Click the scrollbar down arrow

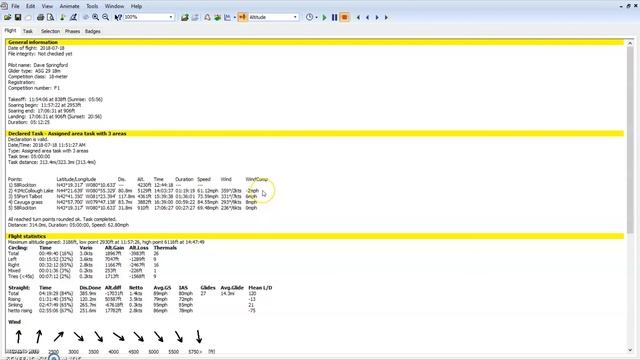coord(630,350)
